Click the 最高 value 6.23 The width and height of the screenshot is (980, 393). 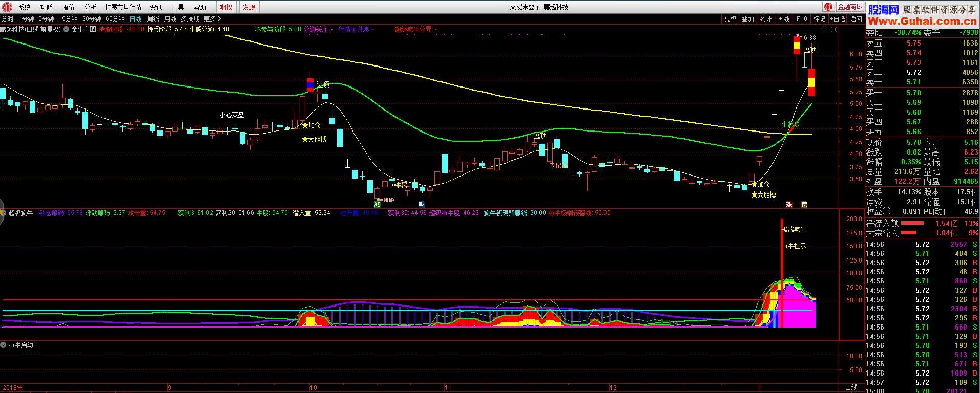pyautogui.click(x=970, y=152)
